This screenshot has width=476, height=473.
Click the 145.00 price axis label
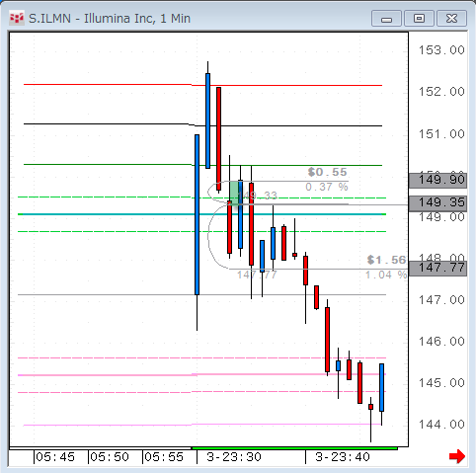(441, 383)
